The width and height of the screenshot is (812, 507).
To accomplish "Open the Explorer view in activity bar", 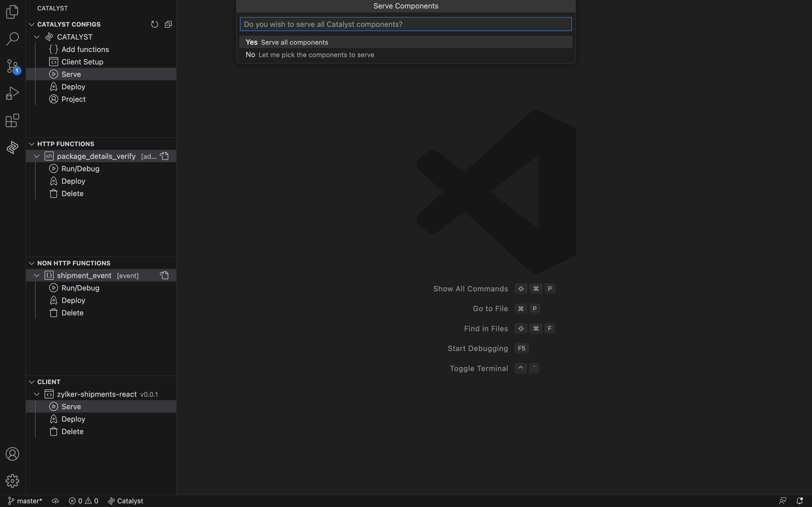I will [12, 12].
